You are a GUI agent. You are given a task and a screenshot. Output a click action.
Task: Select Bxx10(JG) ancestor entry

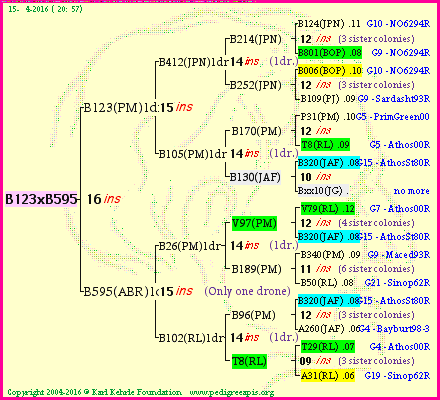(x=323, y=191)
